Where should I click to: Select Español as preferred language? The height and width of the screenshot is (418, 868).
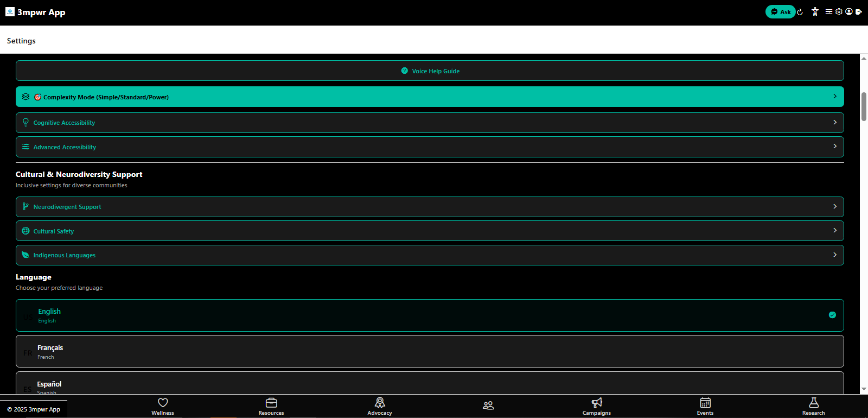[430, 384]
